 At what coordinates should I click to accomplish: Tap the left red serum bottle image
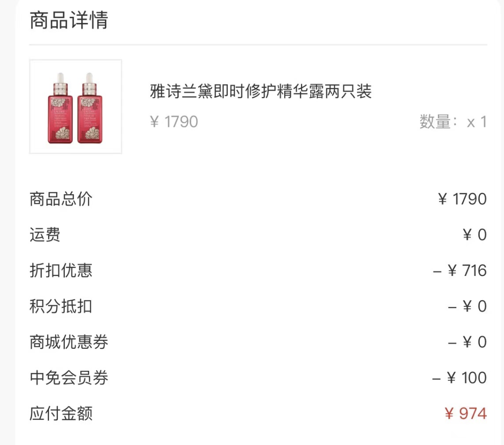click(60, 107)
